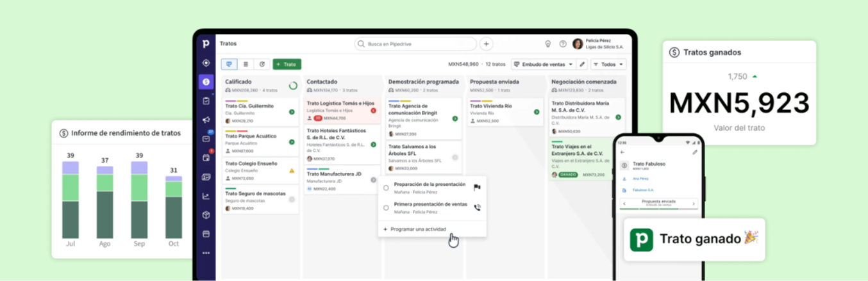Click the Pipedrive logo in the sidebar
The width and height of the screenshot is (868, 281).
point(206,44)
